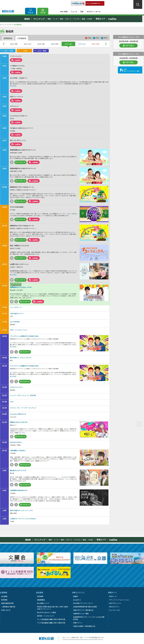Go to previous week arrow

pyautogui.click(x=4, y=44)
